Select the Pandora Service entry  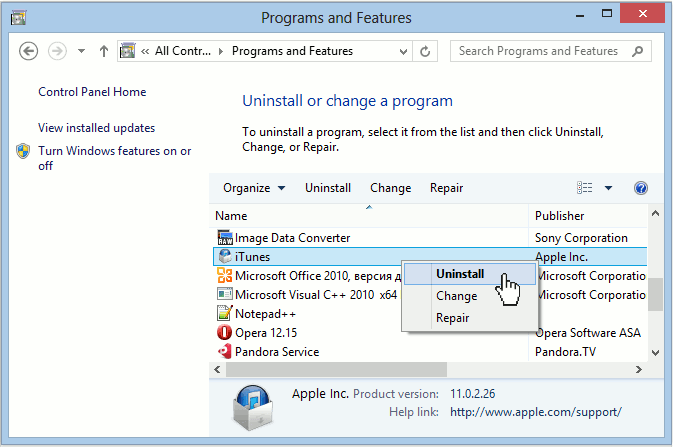pos(277,352)
